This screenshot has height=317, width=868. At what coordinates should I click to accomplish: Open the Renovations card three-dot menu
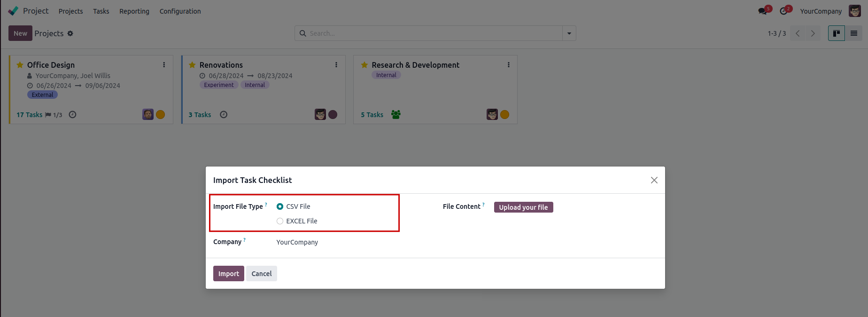coord(336,65)
